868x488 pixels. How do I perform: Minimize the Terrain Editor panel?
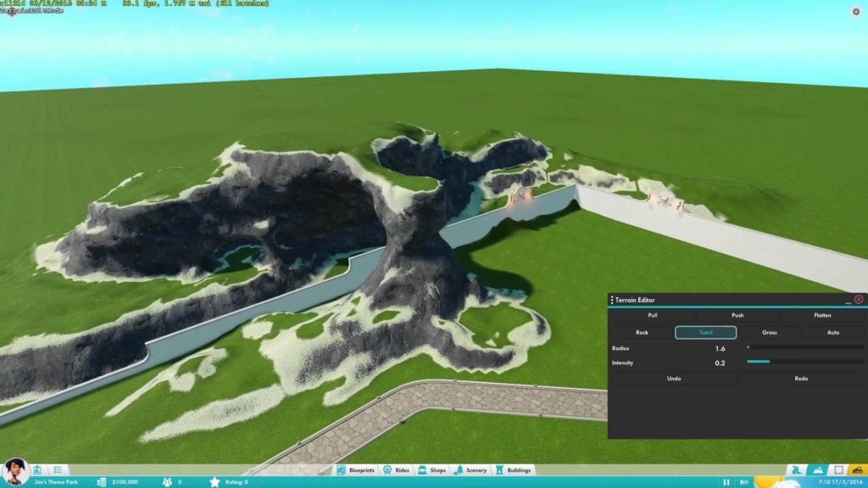point(847,300)
